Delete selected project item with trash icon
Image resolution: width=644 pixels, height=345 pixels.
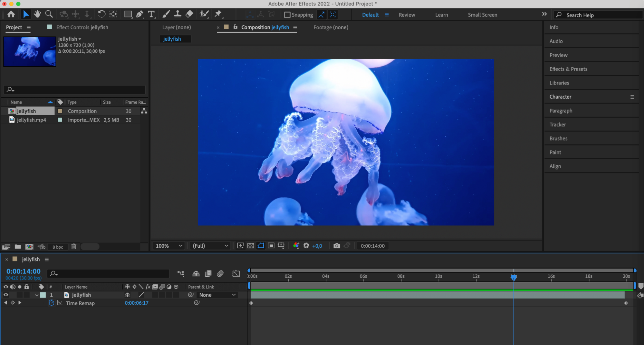click(x=74, y=247)
